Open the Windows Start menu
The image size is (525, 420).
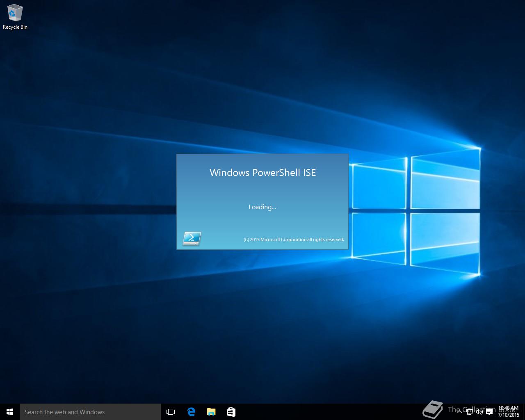click(10, 412)
